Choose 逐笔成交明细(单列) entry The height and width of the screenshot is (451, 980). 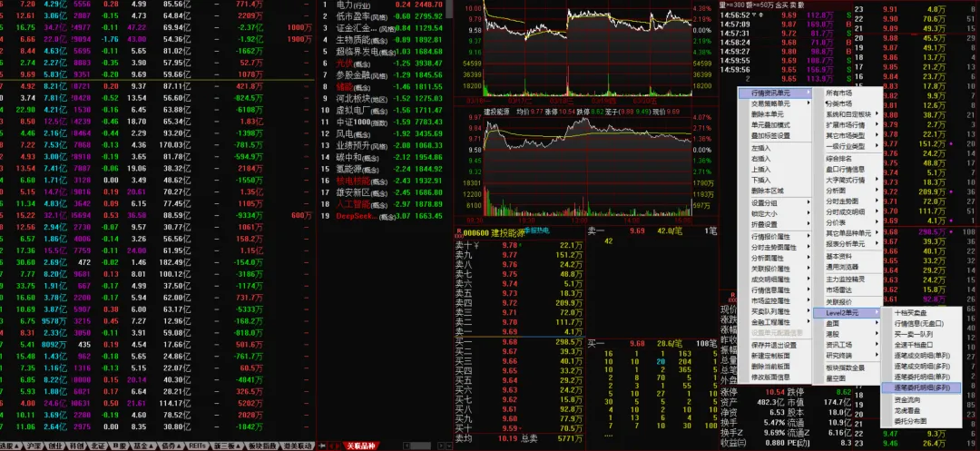921,356
